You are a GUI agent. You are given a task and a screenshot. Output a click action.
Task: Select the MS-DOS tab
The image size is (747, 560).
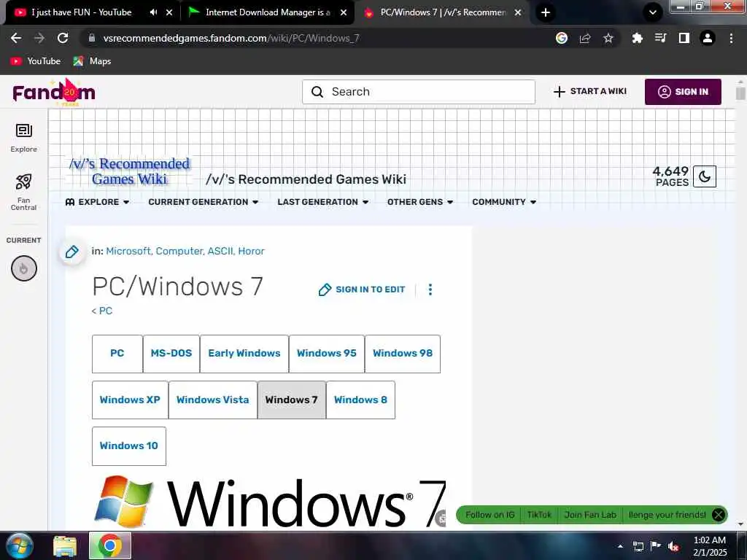(171, 354)
